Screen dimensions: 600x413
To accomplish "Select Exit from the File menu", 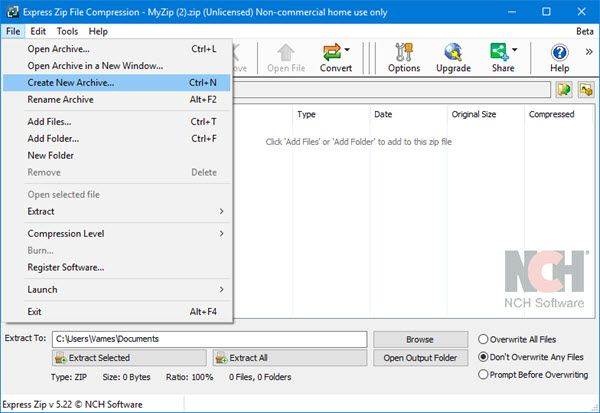I will coord(117,312).
